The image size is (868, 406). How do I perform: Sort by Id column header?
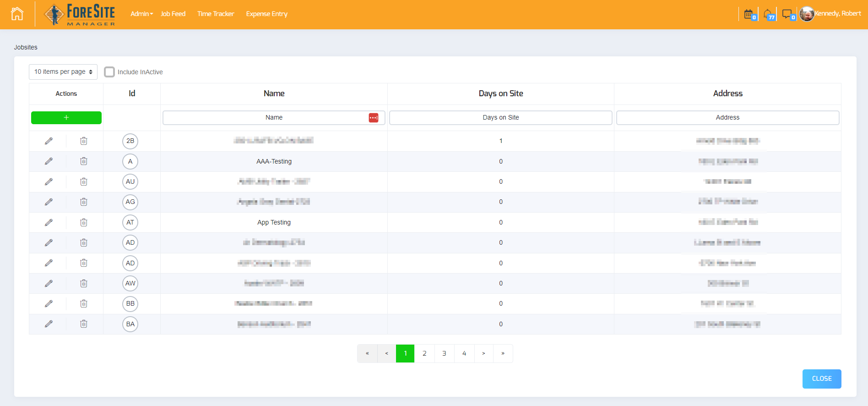coord(132,93)
